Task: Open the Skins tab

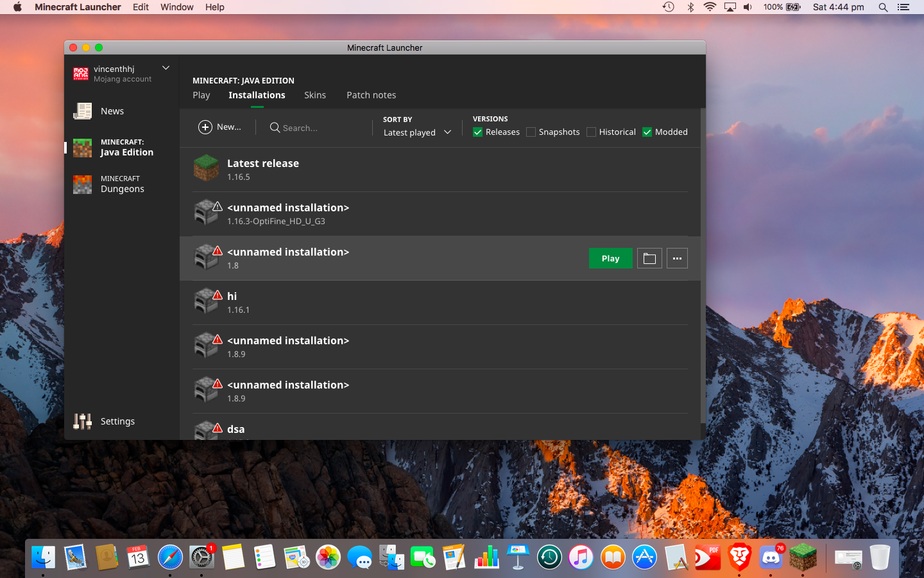Action: tap(315, 95)
